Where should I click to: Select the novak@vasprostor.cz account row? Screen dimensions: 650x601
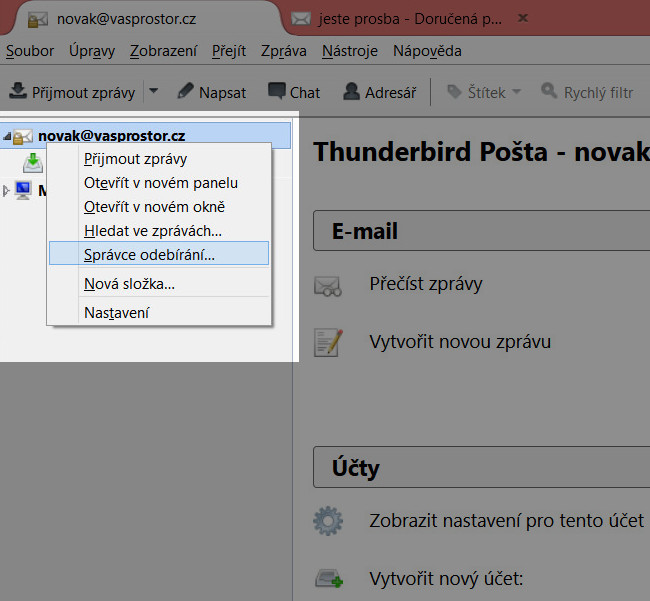pyautogui.click(x=145, y=136)
